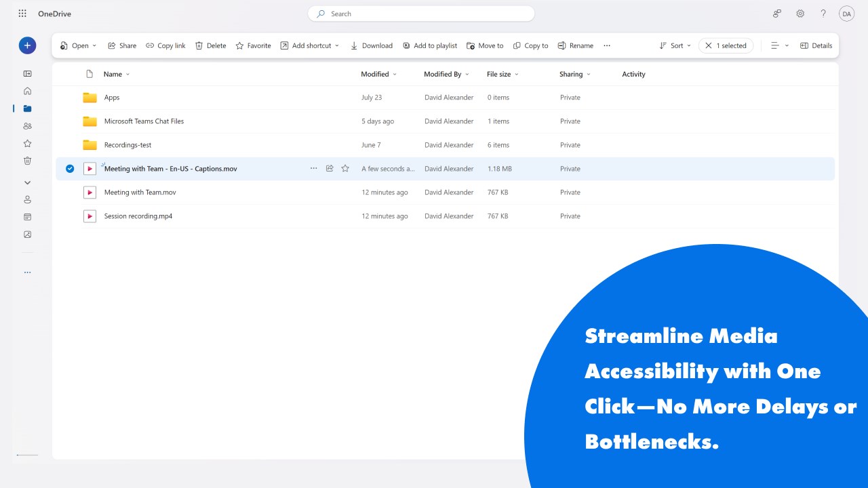
Task: Open Meeting with Team.mov file name
Action: pyautogui.click(x=140, y=192)
